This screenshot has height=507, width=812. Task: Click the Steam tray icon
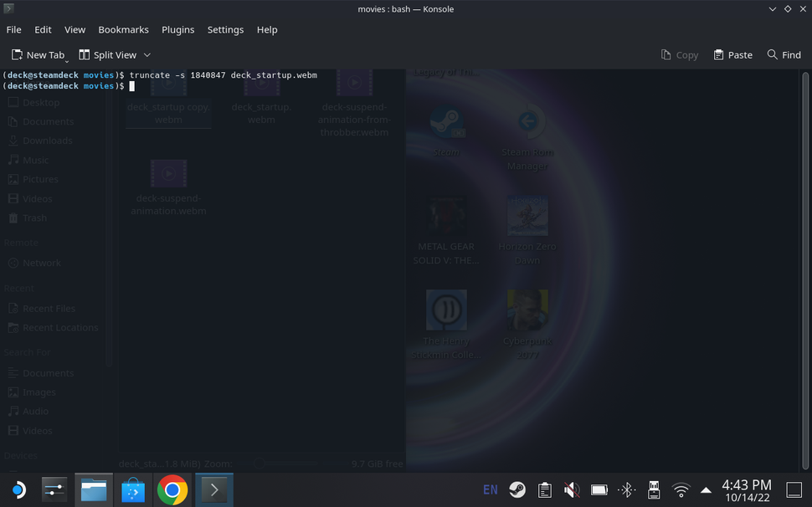(516, 489)
